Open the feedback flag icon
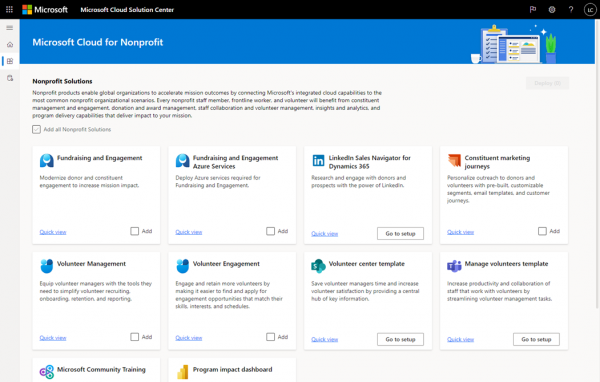This screenshot has width=600, height=382. [x=533, y=10]
